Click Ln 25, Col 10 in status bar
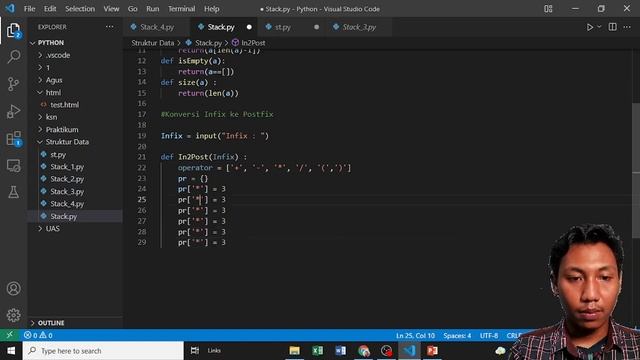The width and height of the screenshot is (640, 360). 415,336
